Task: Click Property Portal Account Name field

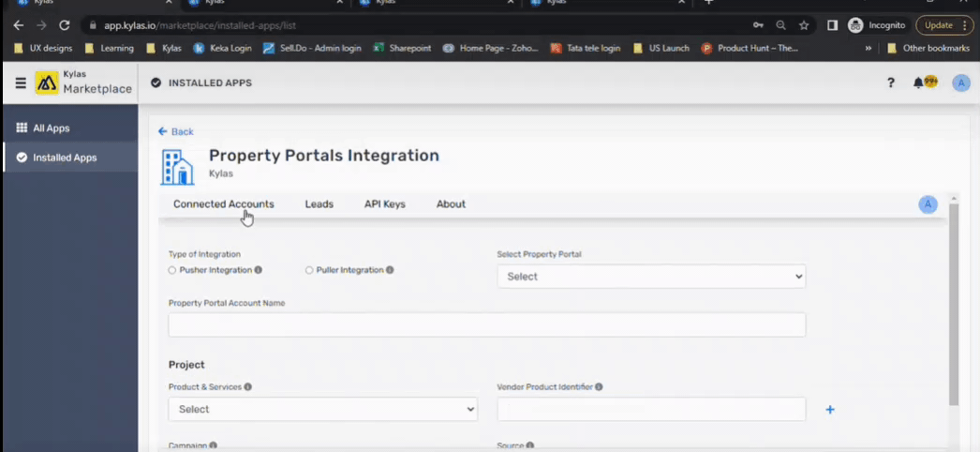Action: click(x=487, y=325)
